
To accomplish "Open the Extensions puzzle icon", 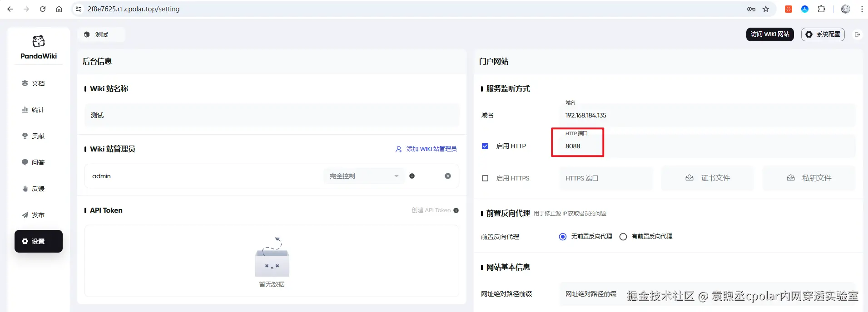I will point(821,9).
